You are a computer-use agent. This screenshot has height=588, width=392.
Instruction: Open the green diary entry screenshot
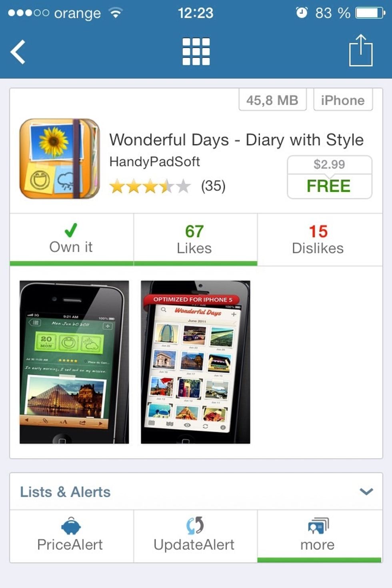tap(74, 362)
